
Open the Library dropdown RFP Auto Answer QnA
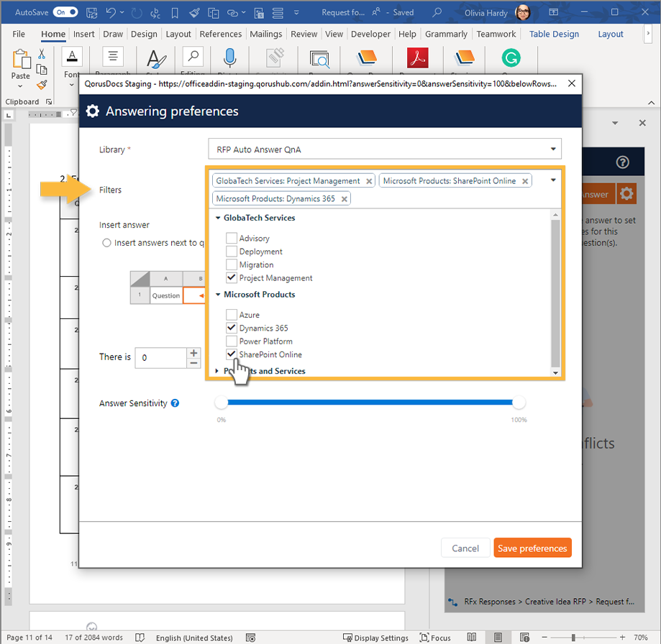click(x=385, y=149)
